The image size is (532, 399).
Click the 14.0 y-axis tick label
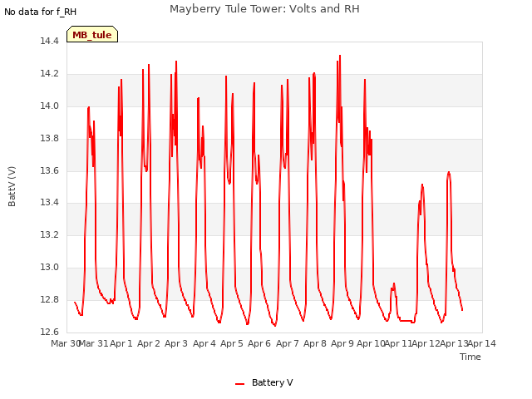49,106
